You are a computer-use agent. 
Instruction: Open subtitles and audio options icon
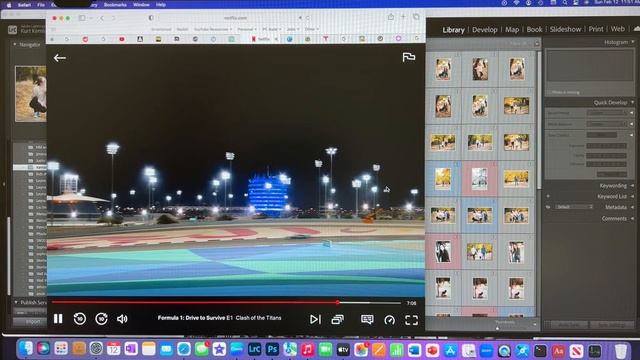tap(367, 319)
